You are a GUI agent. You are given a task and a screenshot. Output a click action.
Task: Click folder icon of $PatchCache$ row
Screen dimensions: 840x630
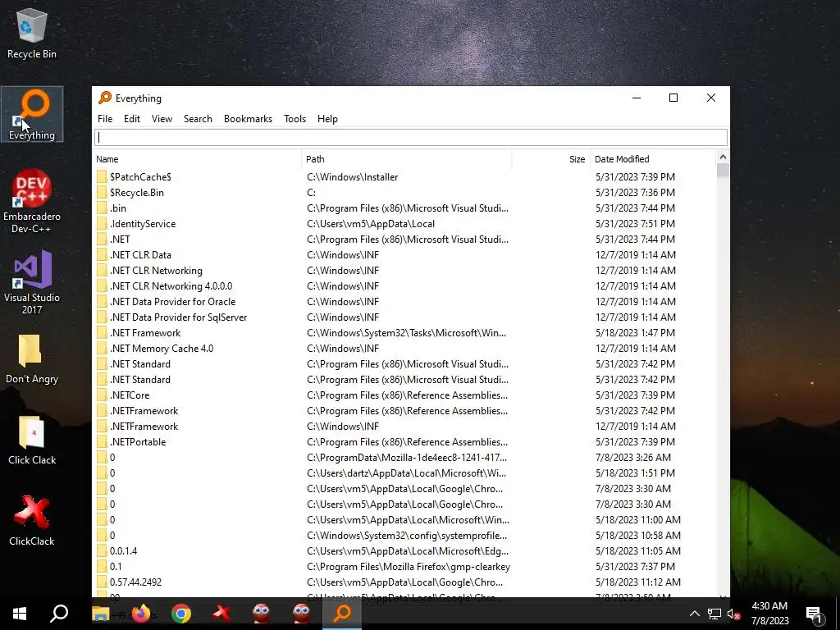(x=102, y=177)
